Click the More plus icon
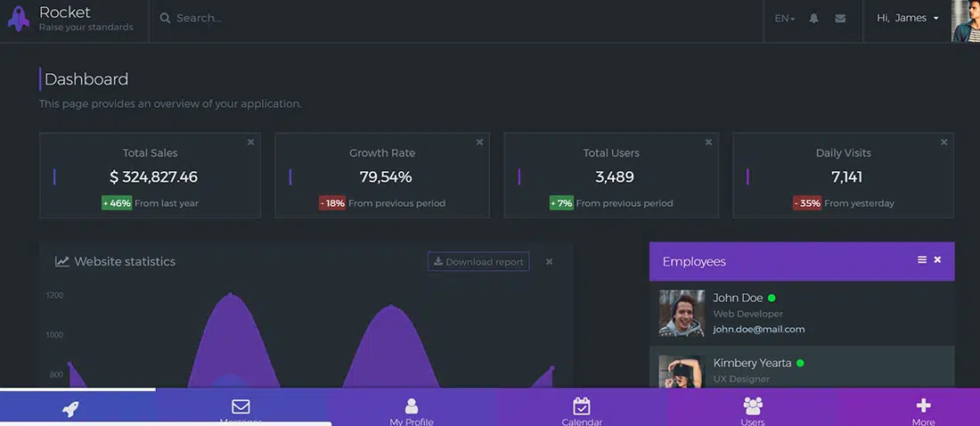Image resolution: width=980 pixels, height=426 pixels. pos(923,409)
